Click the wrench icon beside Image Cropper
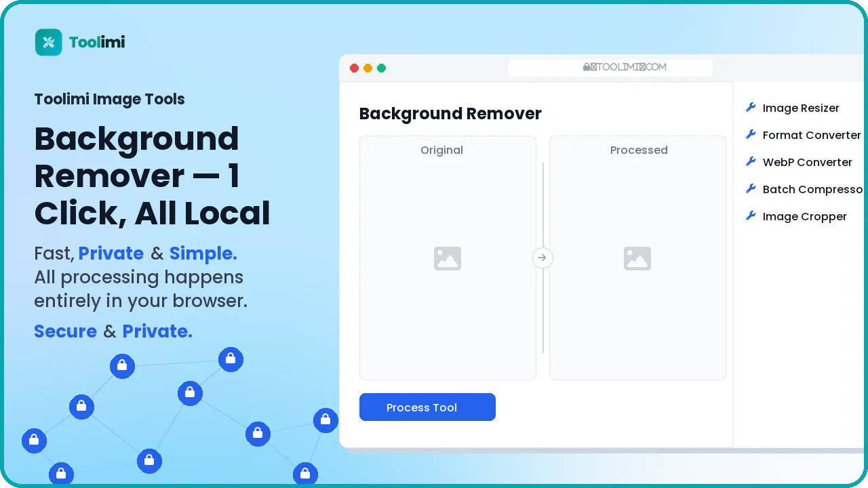The height and width of the screenshot is (488, 868). coord(751,216)
